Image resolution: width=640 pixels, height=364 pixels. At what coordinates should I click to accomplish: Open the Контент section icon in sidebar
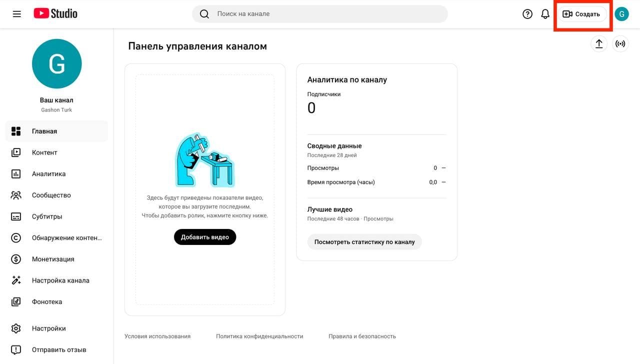click(x=16, y=152)
